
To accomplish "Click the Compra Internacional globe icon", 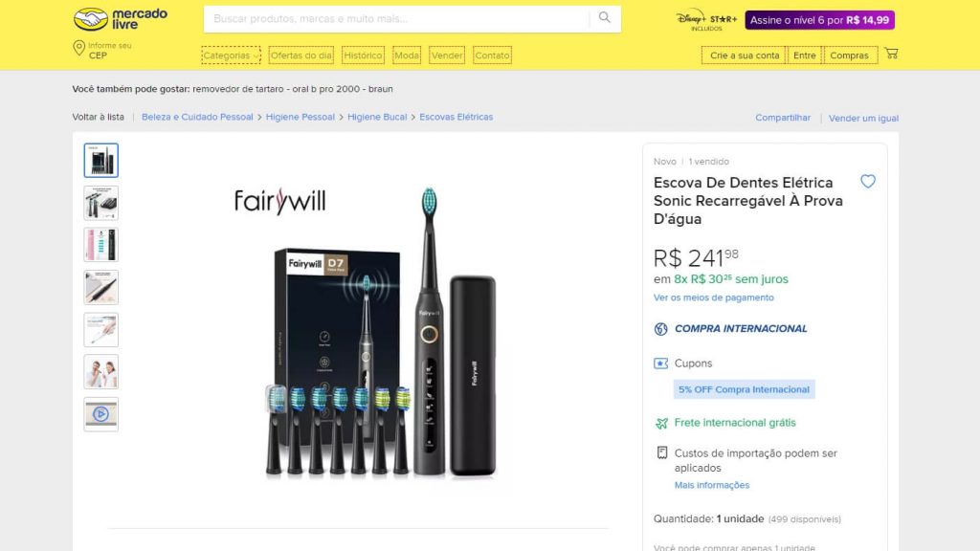I will point(660,329).
